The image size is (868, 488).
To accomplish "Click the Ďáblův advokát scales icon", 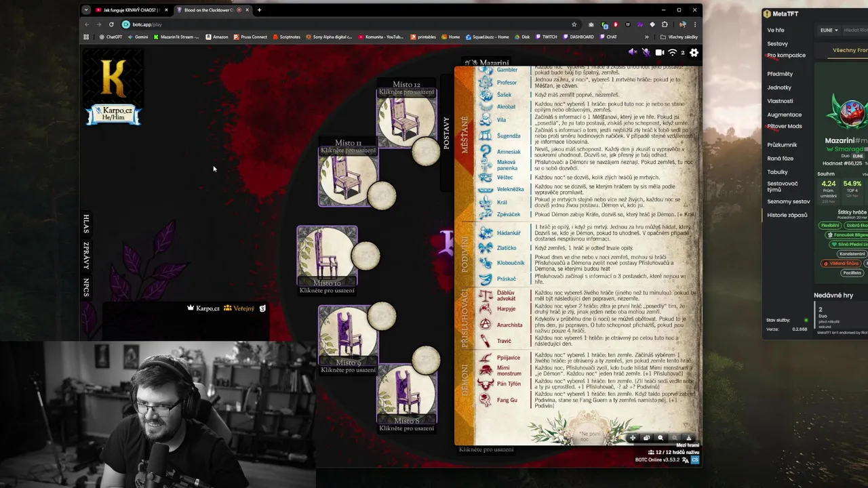I will (x=486, y=296).
